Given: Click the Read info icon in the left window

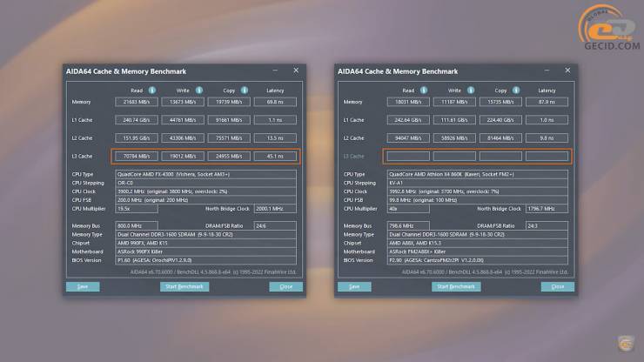Looking at the screenshot, I should click(152, 90).
